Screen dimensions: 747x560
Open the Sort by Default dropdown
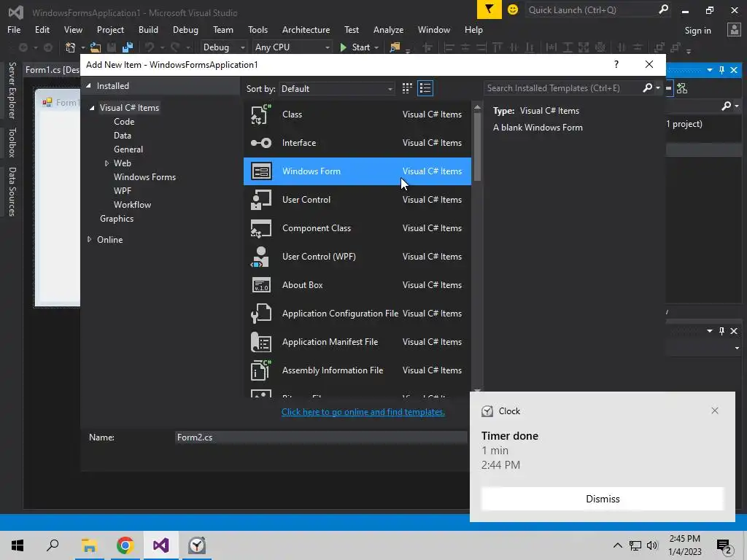click(x=337, y=88)
